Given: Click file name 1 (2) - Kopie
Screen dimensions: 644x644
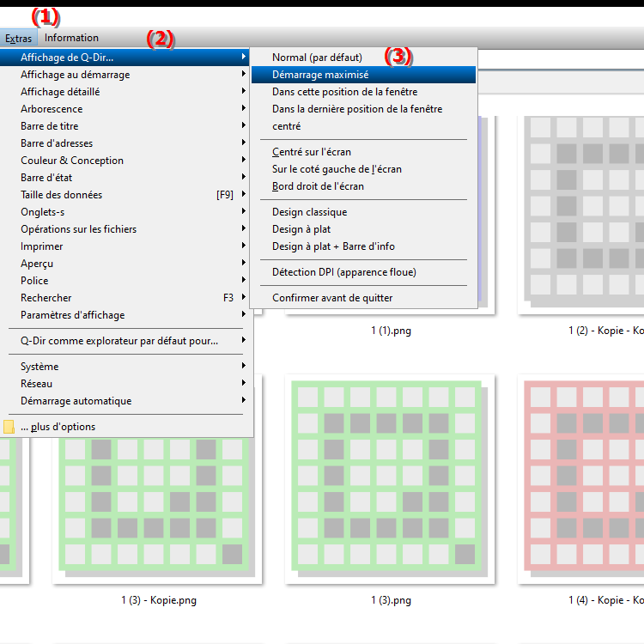Looking at the screenshot, I should (x=606, y=331).
